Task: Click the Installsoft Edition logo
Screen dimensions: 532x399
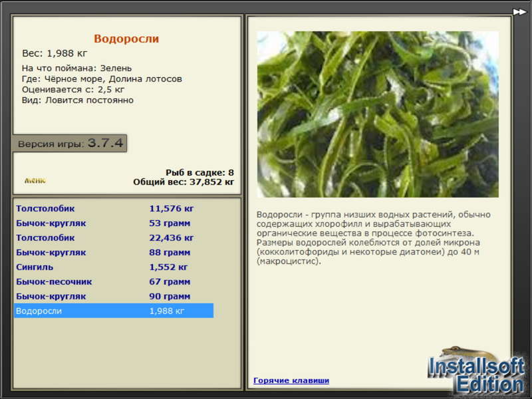Action: [x=476, y=371]
